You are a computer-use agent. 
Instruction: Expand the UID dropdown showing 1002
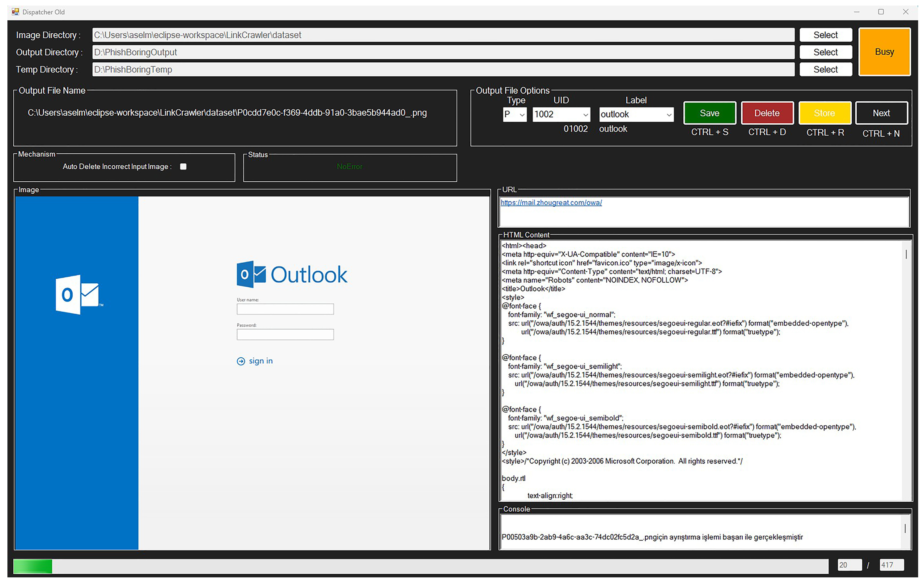[x=585, y=115]
